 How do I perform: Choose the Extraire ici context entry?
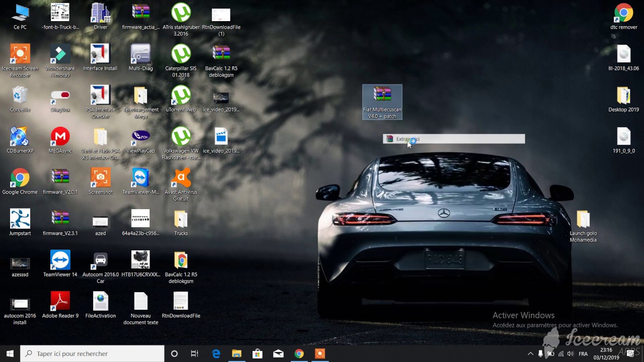pos(454,139)
